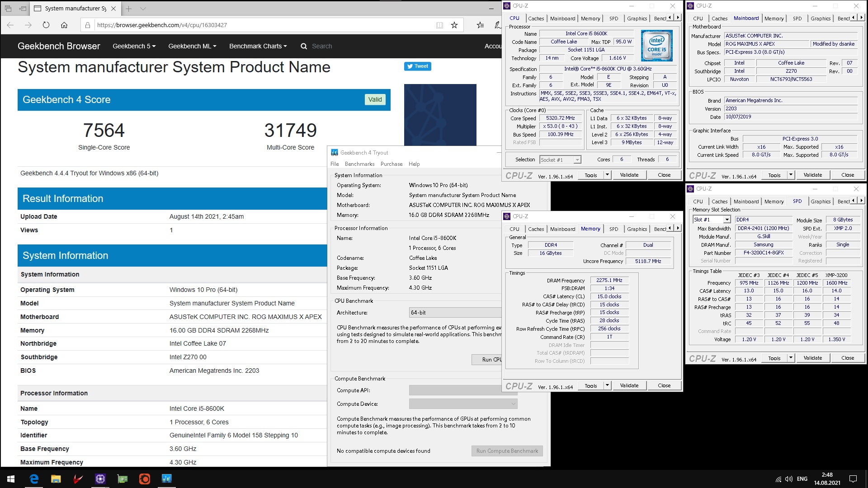Switch to CPU-Z via taskbar icon
The width and height of the screenshot is (868, 488).
100,479
